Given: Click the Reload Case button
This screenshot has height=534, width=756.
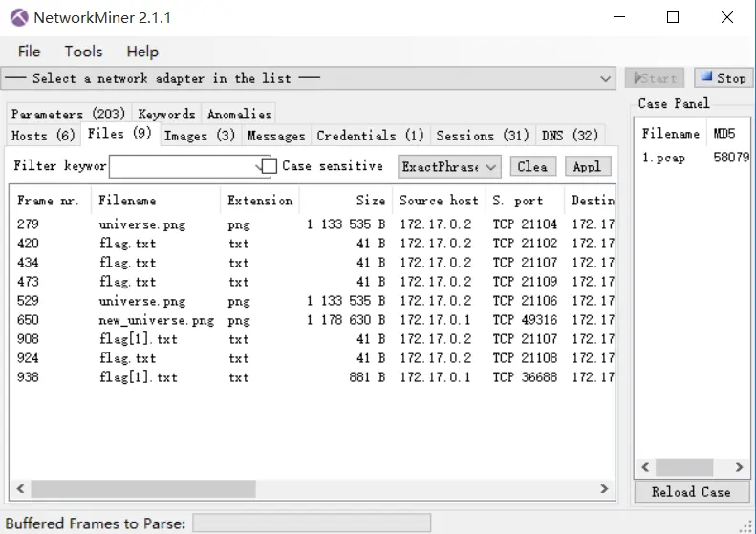Looking at the screenshot, I should pyautogui.click(x=692, y=492).
